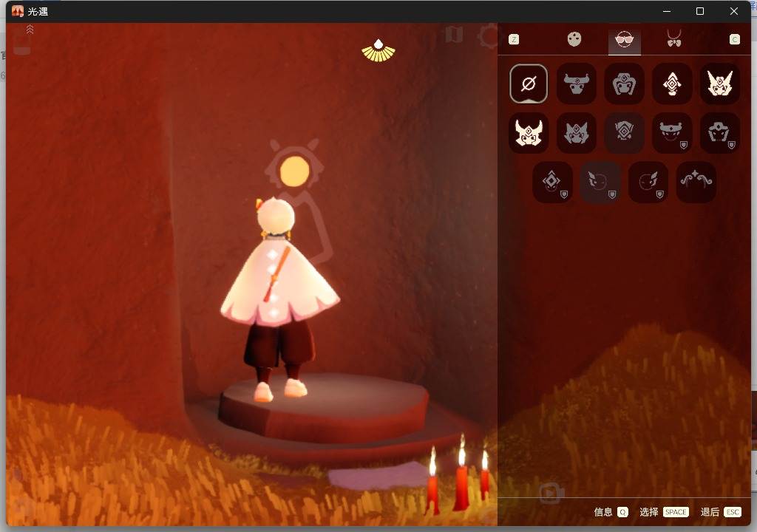Equip the bright tall pointed-ear mask
Screen dimensions: 757x532
720,83
